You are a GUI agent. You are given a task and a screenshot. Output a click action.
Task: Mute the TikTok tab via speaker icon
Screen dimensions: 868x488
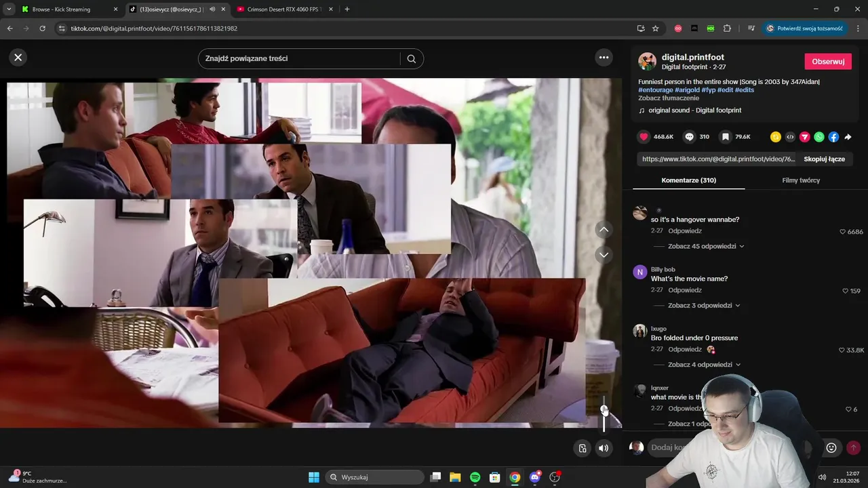point(212,9)
